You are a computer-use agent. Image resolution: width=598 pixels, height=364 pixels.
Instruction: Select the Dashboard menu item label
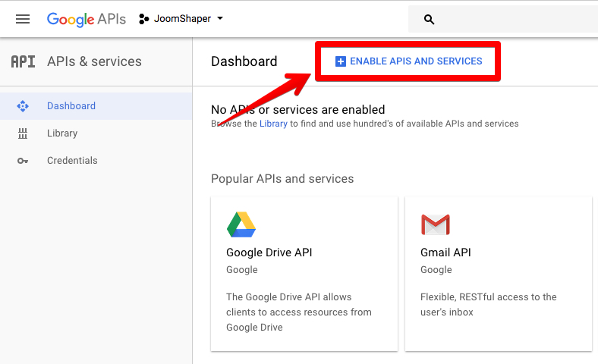[x=71, y=106]
